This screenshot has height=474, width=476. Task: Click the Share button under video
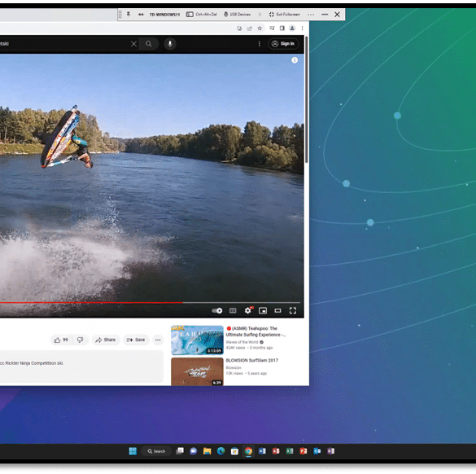point(106,340)
